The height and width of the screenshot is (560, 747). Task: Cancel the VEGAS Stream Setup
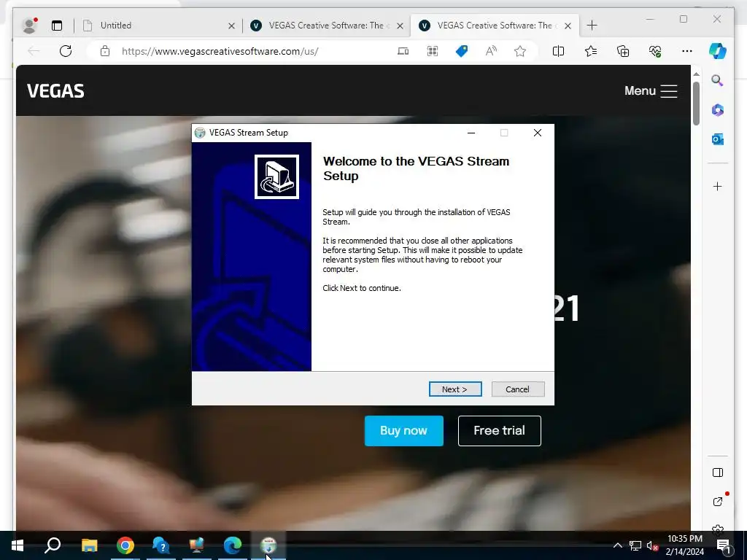pos(517,389)
